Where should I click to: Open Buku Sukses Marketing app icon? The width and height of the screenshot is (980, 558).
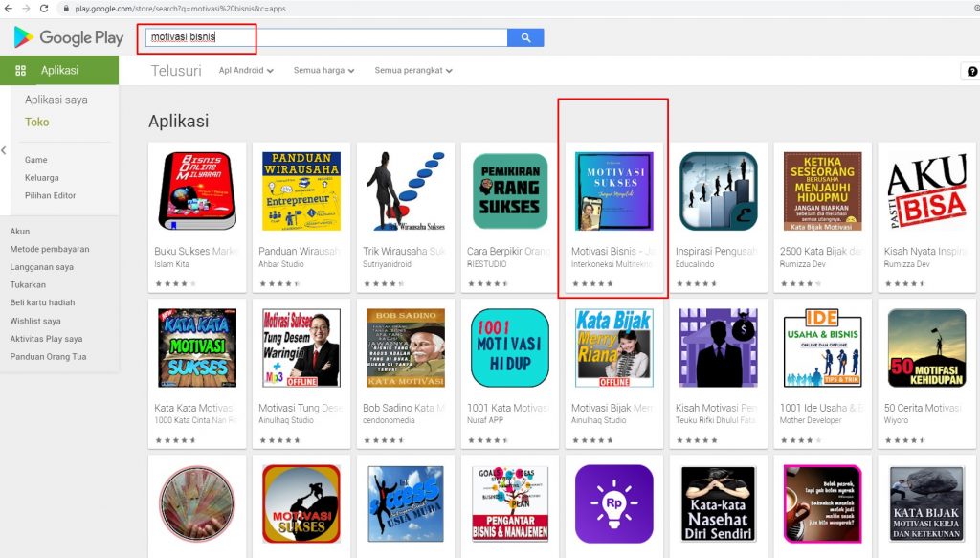(x=197, y=191)
